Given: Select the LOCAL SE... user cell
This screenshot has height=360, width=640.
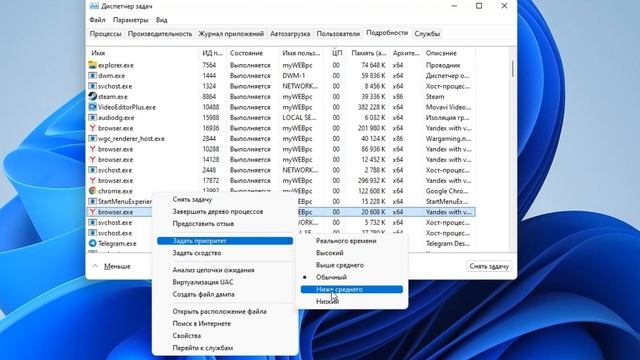Looking at the screenshot, I should click(300, 118).
